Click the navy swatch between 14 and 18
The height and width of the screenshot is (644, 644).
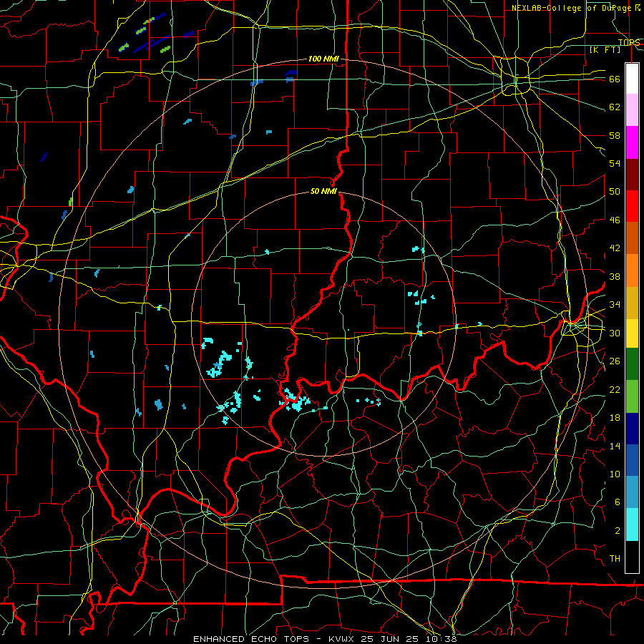(x=632, y=429)
